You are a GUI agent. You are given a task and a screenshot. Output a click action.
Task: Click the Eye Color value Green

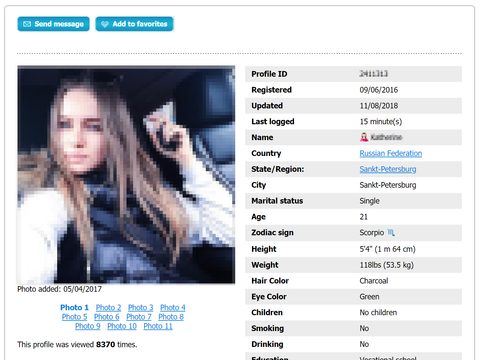point(369,297)
